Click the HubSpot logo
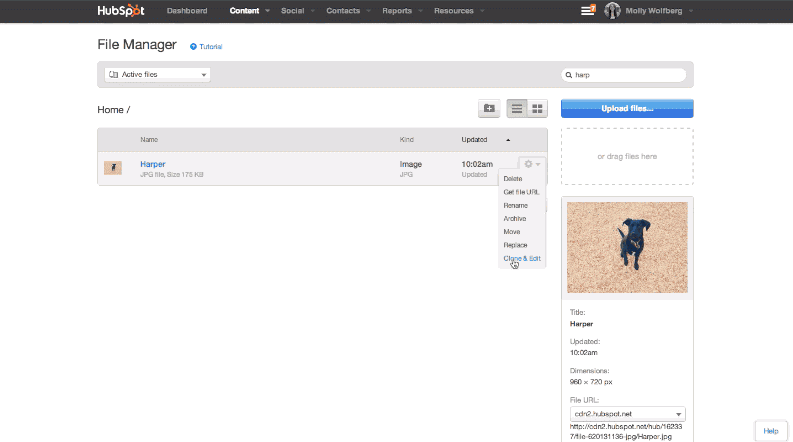The image size is (793, 442). click(x=120, y=11)
